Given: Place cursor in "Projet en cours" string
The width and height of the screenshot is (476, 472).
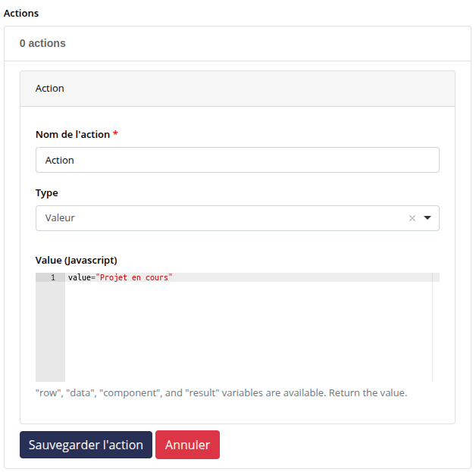Looking at the screenshot, I should (x=134, y=277).
